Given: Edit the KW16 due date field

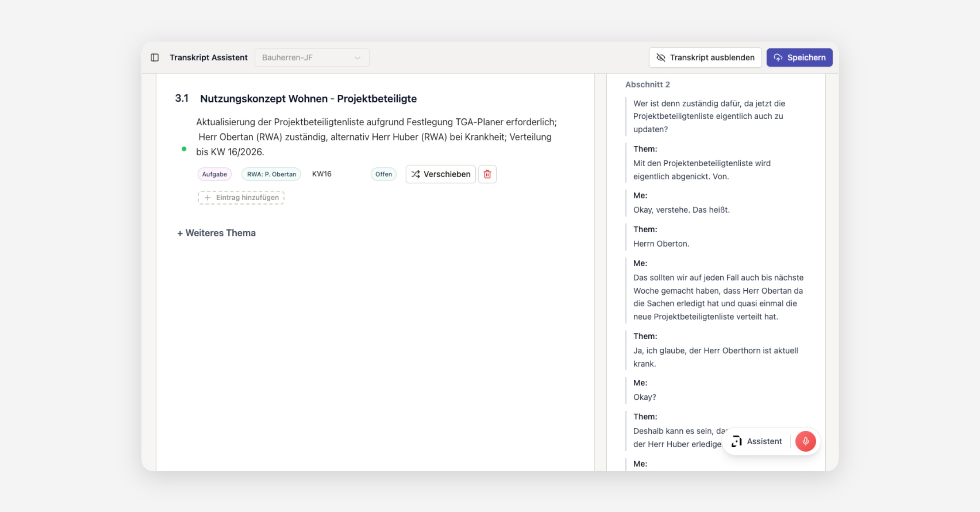Looking at the screenshot, I should pos(322,174).
